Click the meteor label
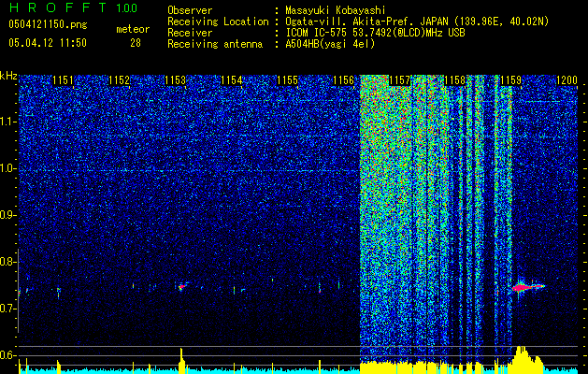588x374 pixels. pyautogui.click(x=133, y=29)
